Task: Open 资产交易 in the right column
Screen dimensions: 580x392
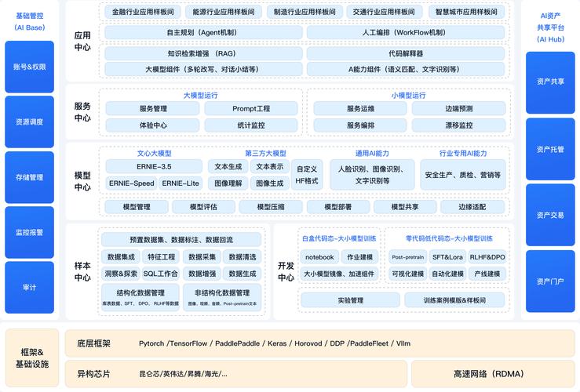Action: click(549, 215)
